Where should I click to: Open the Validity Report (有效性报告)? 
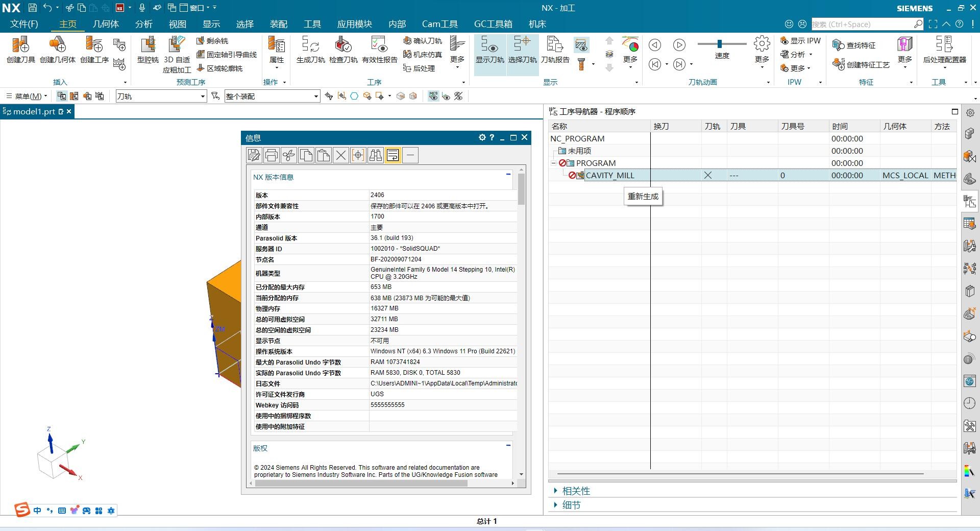[379, 50]
